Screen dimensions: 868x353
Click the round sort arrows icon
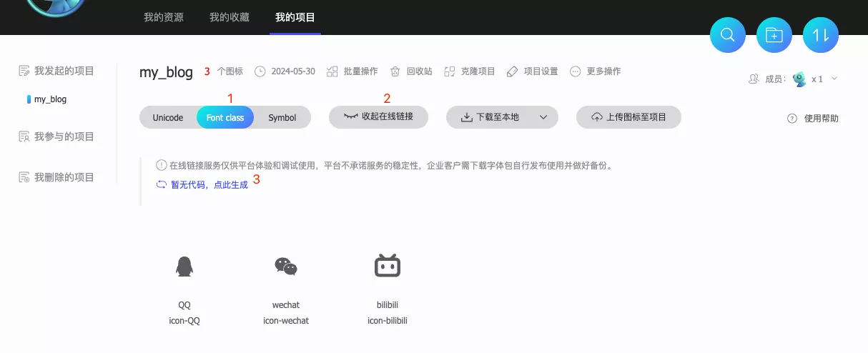coord(821,35)
